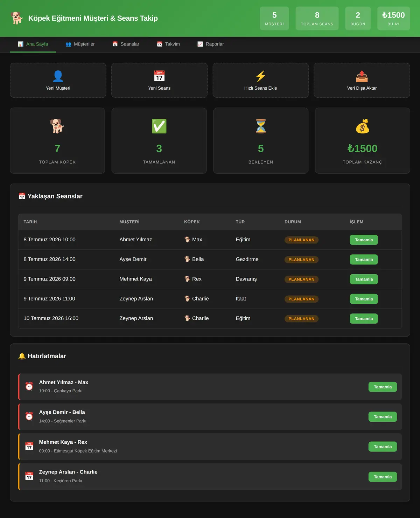
Task: Mark Mehmet Kaya's Davranış session as completed
Action: tap(364, 279)
